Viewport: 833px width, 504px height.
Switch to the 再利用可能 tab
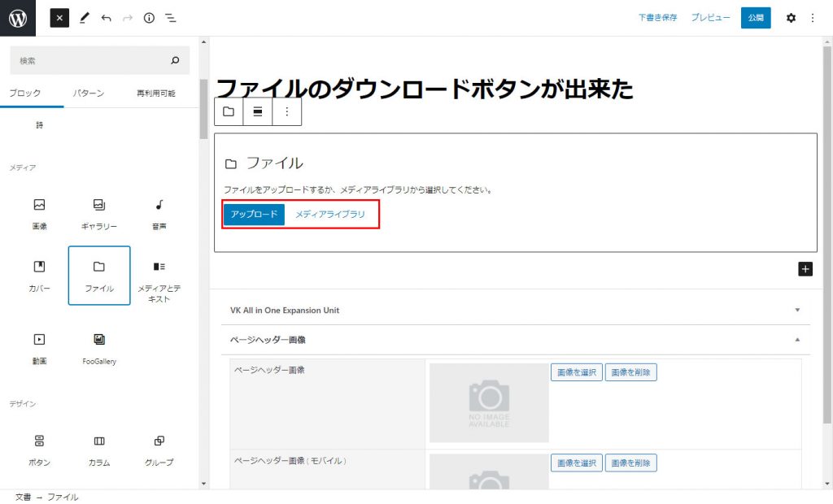[x=155, y=93]
